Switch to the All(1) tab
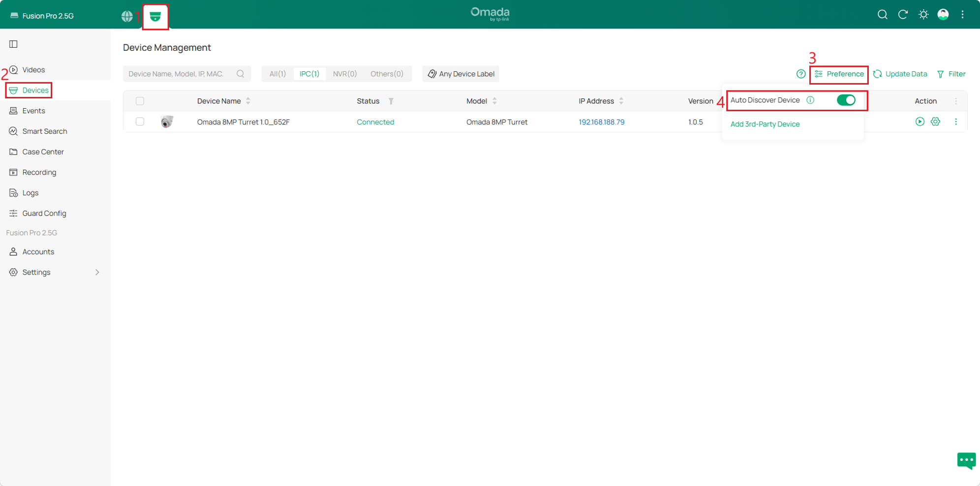The width and height of the screenshot is (980, 486). (277, 74)
